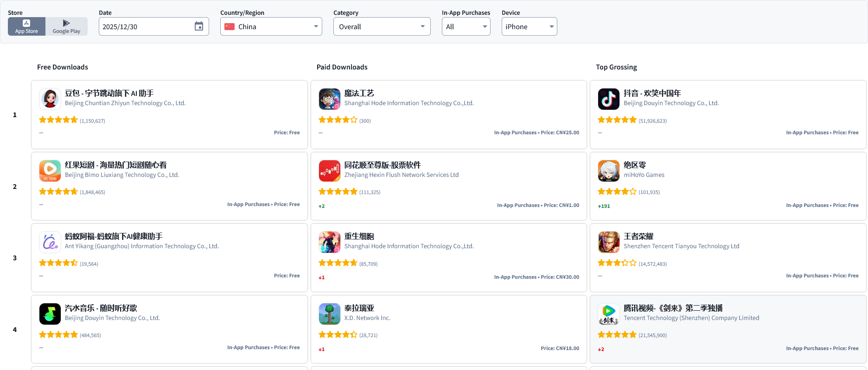This screenshot has width=868, height=370.
Task: Open the 魔法工艺 title link
Action: 359,94
